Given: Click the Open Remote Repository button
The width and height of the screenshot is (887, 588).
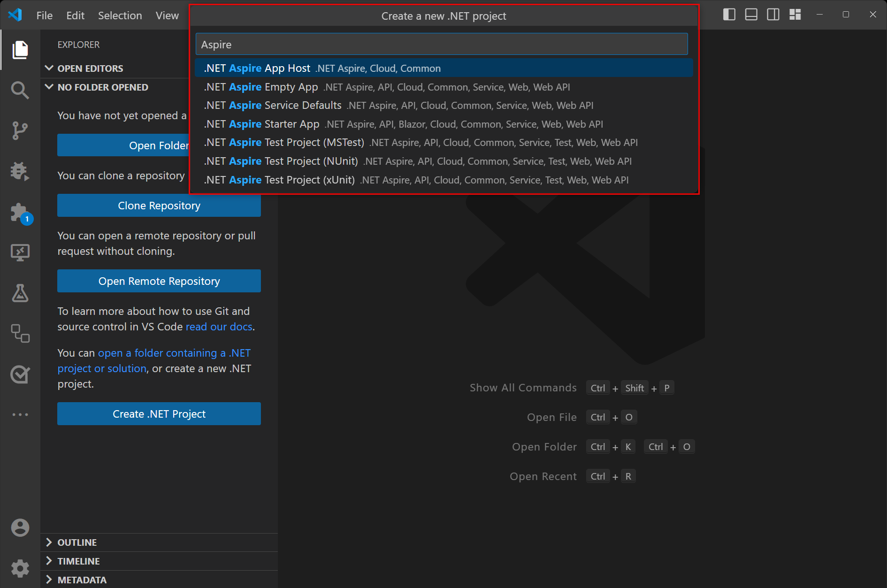Looking at the screenshot, I should 159,281.
